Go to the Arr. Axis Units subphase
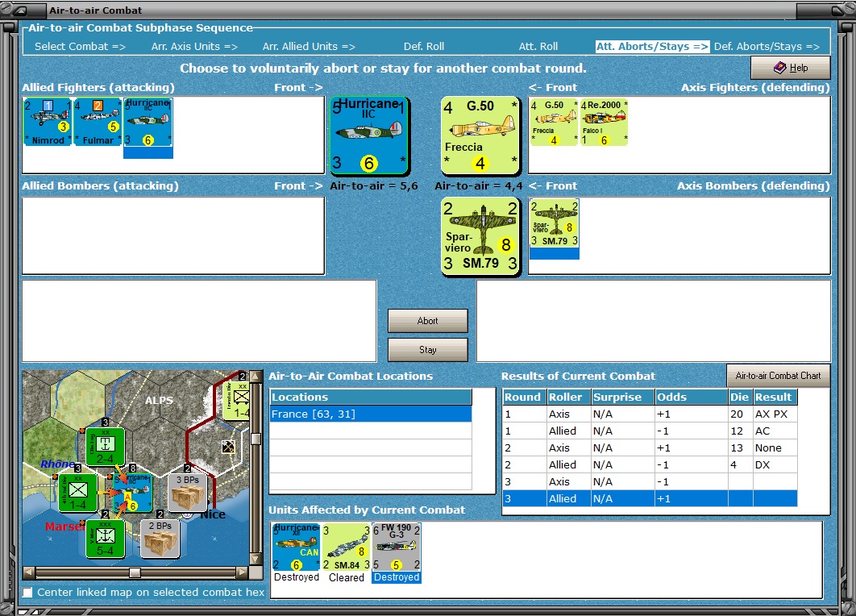The height and width of the screenshot is (616, 856). pyautogui.click(x=194, y=47)
